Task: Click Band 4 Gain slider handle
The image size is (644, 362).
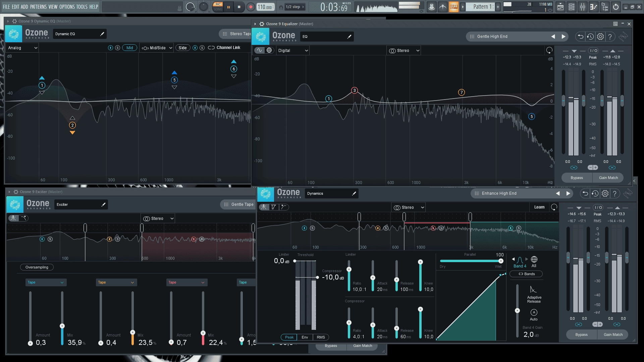Action: pos(518,311)
